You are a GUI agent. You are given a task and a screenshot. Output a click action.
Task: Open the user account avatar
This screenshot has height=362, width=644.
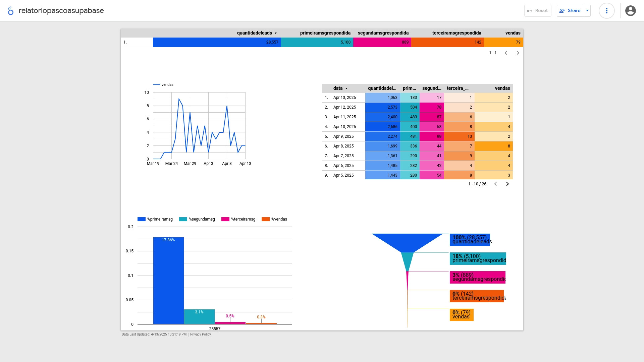point(630,11)
